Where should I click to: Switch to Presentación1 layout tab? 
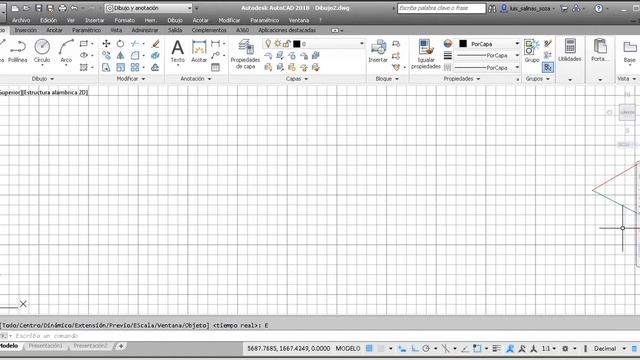[x=45, y=346]
